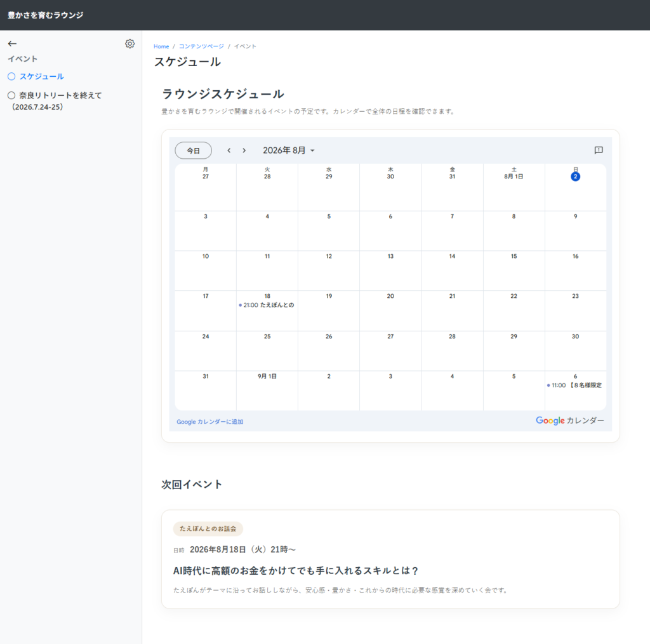Click the back arrow in sidebar

coord(13,44)
